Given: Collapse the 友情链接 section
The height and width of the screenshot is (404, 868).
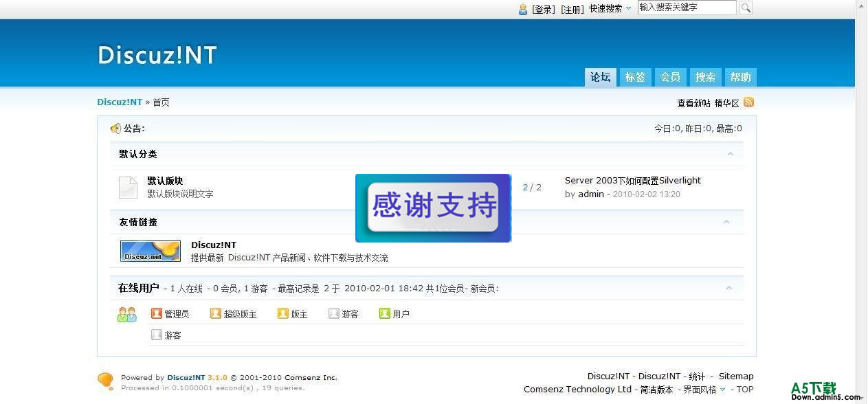Looking at the screenshot, I should [x=727, y=222].
